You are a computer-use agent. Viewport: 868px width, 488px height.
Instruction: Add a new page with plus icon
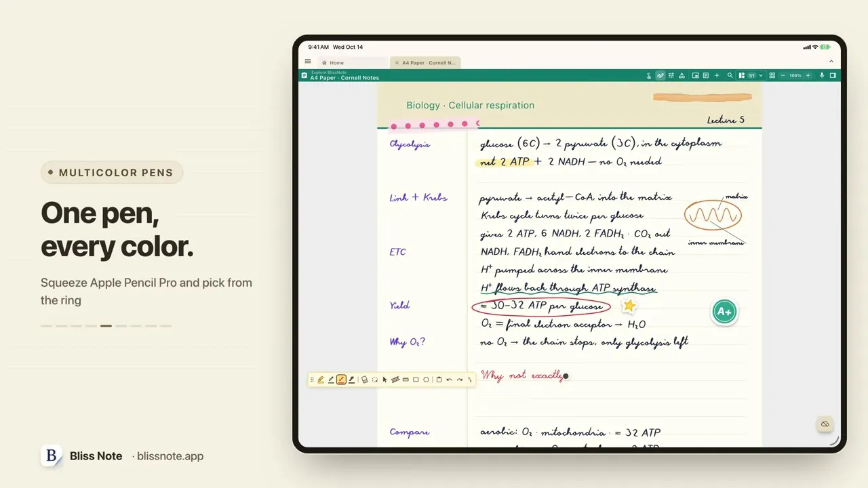(x=717, y=75)
